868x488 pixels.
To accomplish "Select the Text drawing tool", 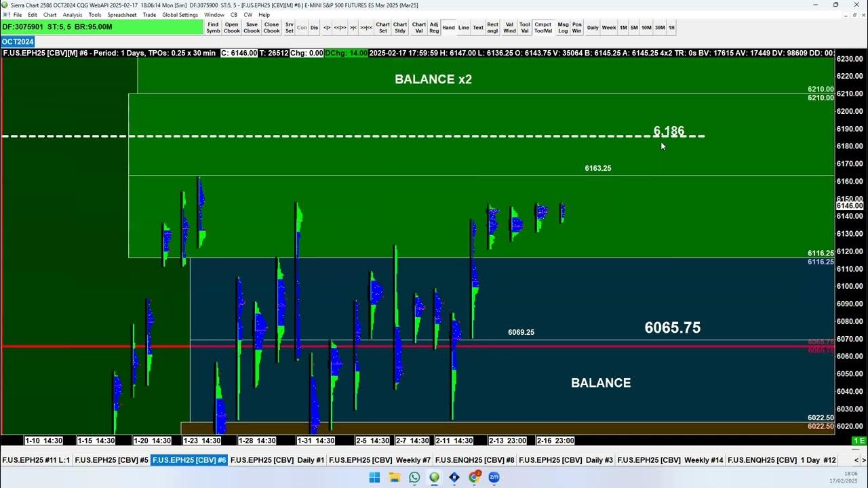I will point(478,27).
